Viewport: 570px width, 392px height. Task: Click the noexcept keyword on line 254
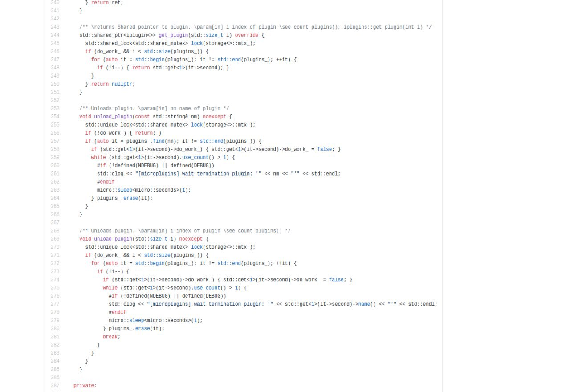[x=214, y=117]
